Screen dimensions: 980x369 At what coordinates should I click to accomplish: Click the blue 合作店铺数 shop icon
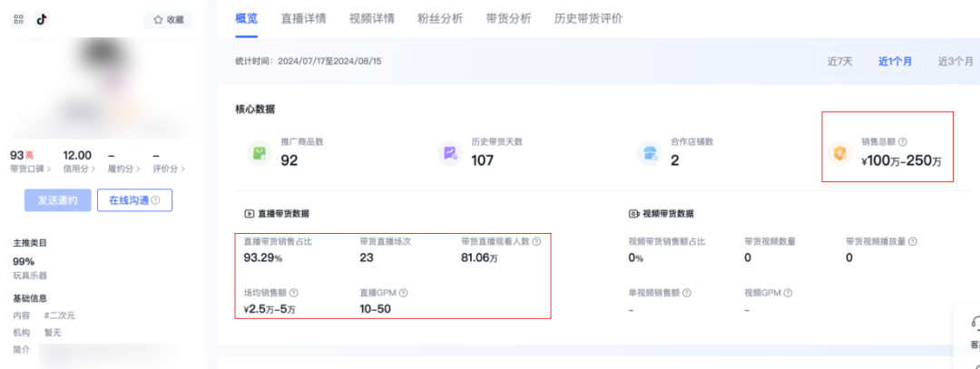(648, 152)
